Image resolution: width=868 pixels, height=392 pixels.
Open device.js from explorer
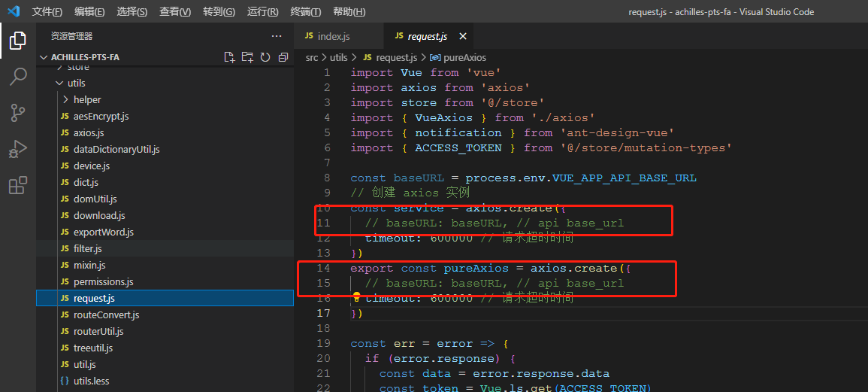(165, 166)
